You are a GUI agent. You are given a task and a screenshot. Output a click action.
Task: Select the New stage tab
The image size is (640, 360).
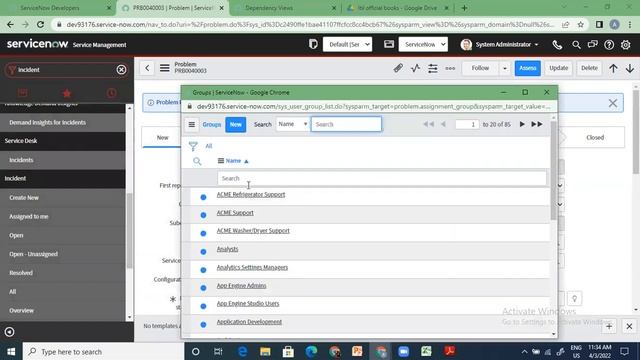(162, 138)
